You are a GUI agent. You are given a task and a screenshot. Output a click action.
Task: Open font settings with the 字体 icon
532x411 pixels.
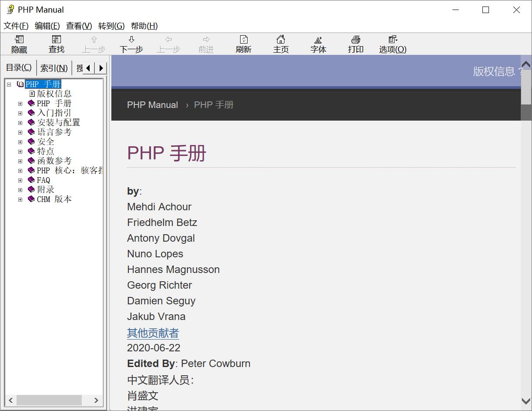click(318, 44)
